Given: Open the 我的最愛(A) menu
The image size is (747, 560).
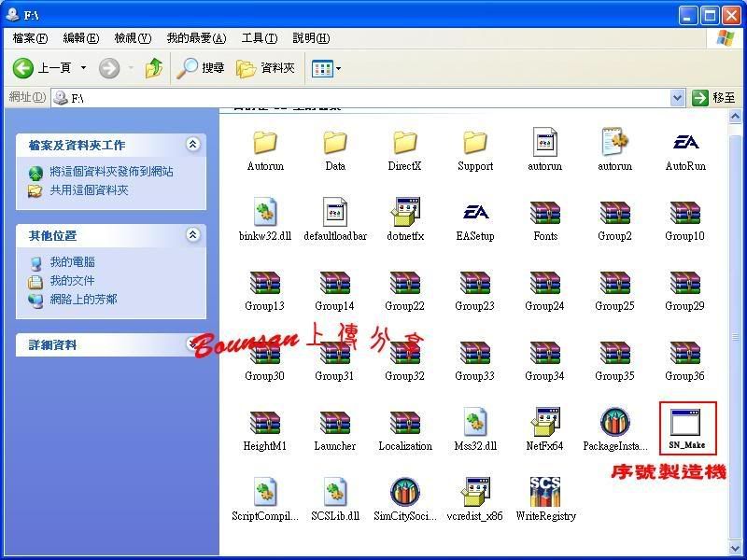Looking at the screenshot, I should pos(196,38).
